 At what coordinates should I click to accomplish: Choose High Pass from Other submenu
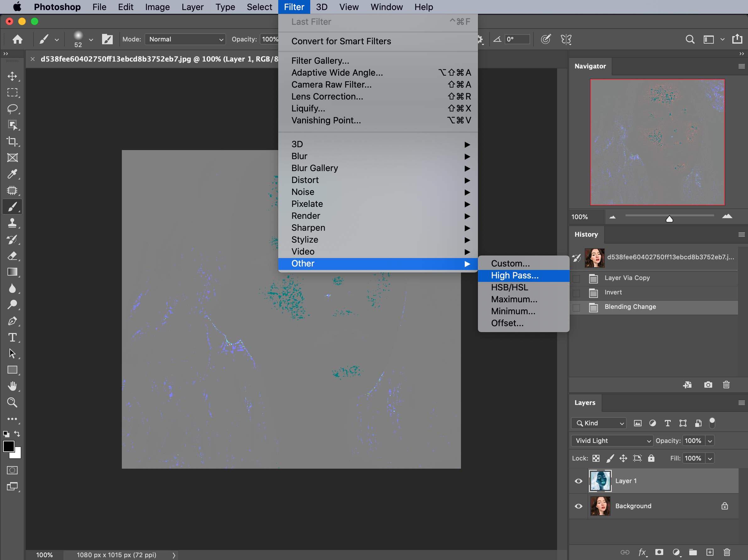coord(523,276)
